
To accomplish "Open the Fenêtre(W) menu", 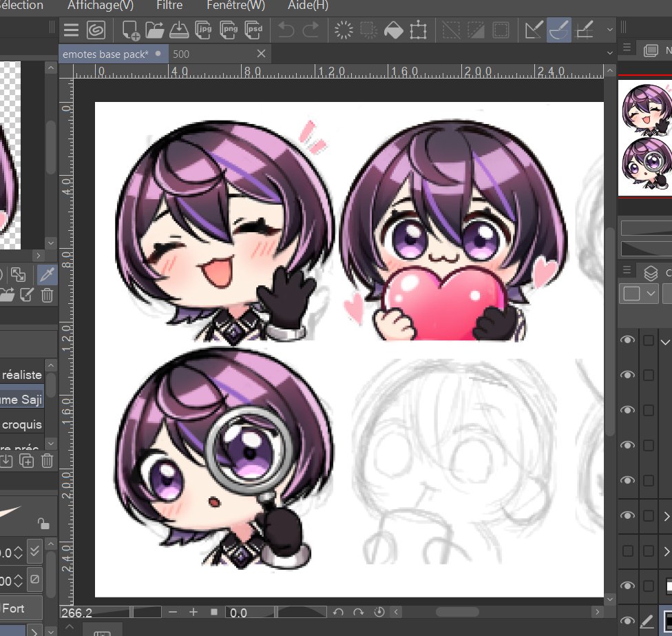I will (x=235, y=5).
